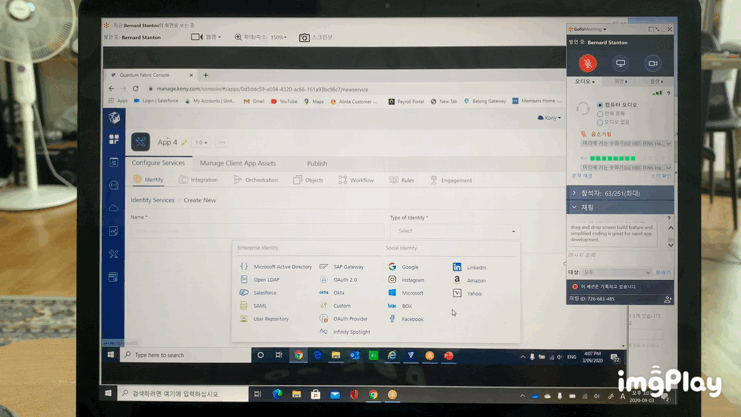Viewport: 741px width, 417px height.
Task: Open the Rules services tab
Action: [401, 180]
